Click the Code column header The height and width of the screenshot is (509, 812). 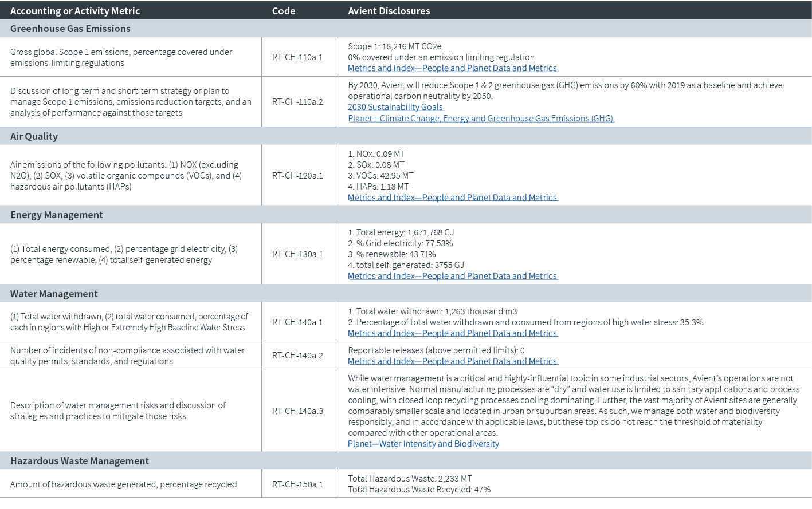[x=283, y=10]
